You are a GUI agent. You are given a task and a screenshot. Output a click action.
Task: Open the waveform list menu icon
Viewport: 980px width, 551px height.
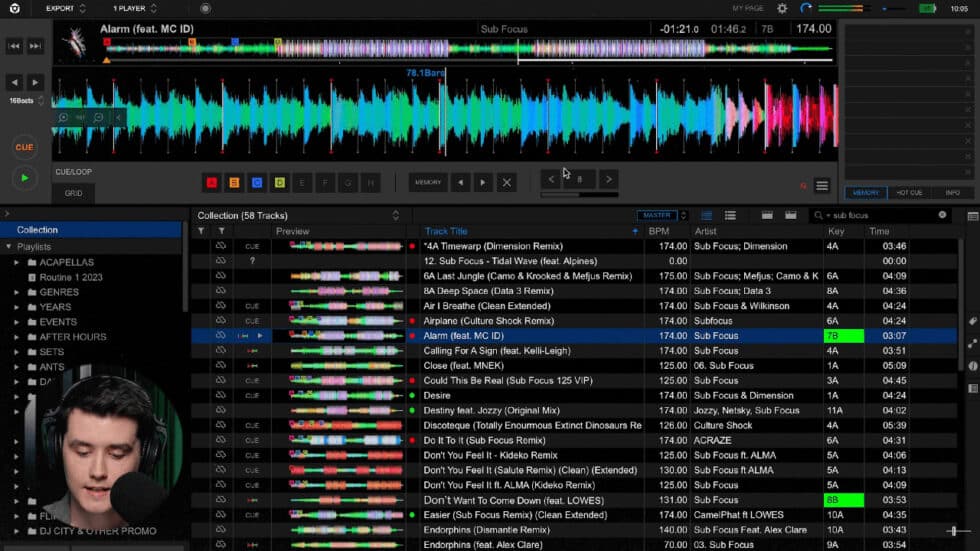[822, 185]
